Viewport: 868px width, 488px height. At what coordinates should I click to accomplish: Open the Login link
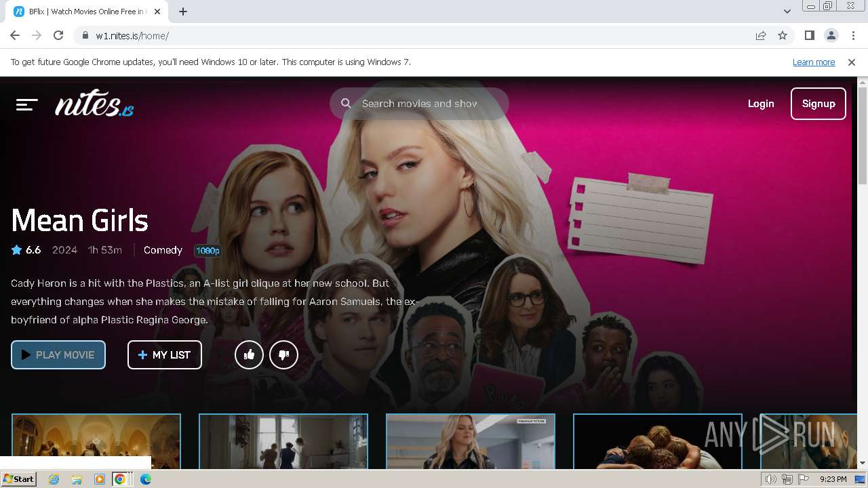[x=761, y=104]
